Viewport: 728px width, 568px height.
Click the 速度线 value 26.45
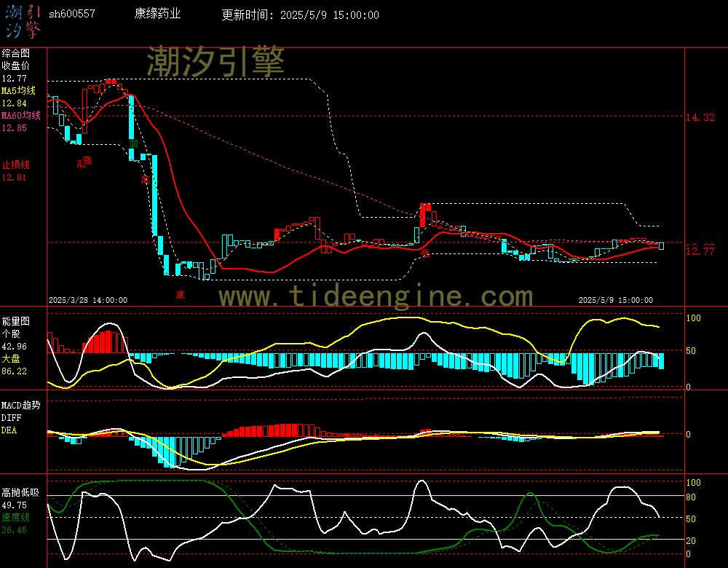click(x=15, y=530)
